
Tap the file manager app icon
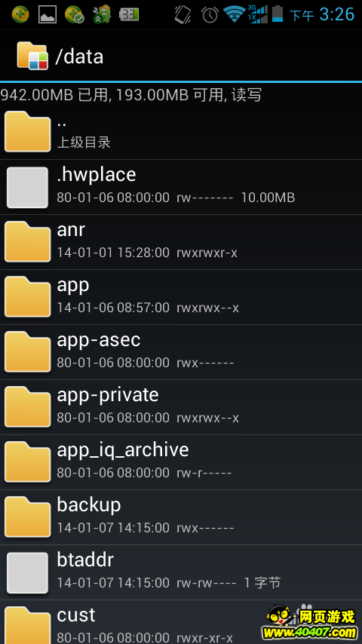[32, 56]
